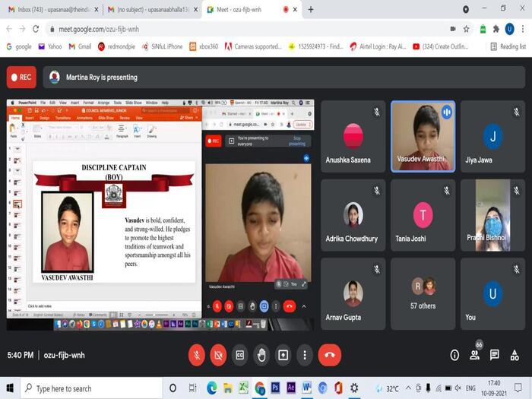Screen dimensions: 532x399
Task: Open Task View on taskbar
Action: tap(192, 388)
